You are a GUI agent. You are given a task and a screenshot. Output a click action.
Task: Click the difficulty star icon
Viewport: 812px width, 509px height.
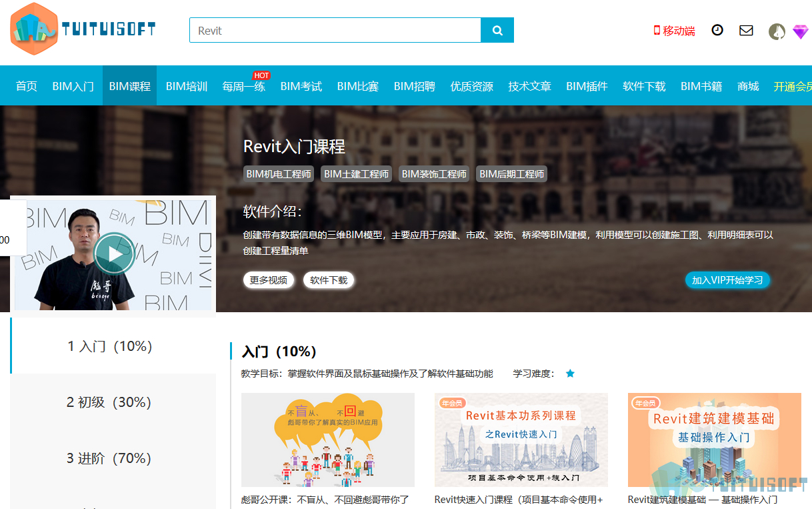coord(570,374)
